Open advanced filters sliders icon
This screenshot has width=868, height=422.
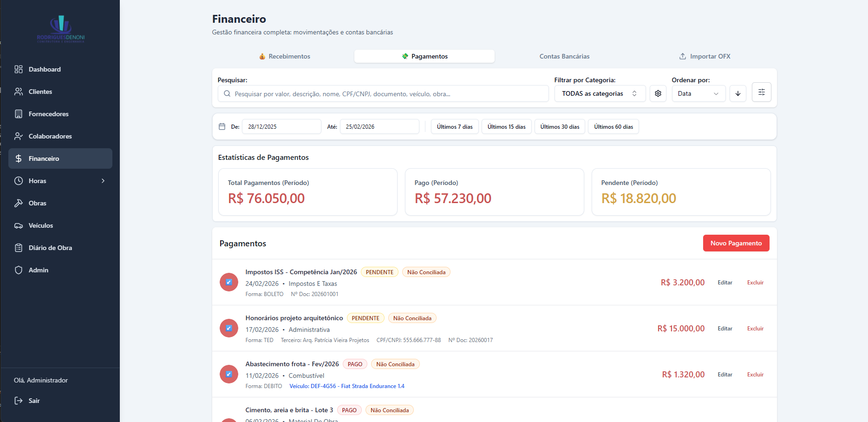coord(761,92)
